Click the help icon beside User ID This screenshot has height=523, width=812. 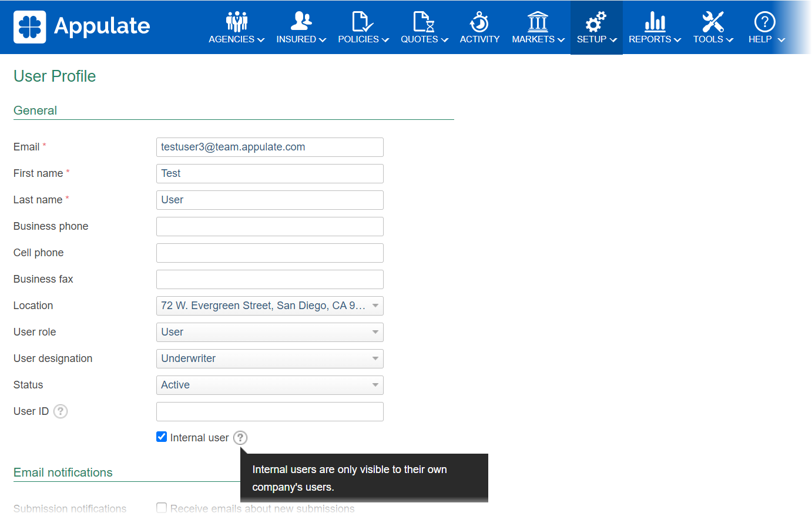(61, 411)
